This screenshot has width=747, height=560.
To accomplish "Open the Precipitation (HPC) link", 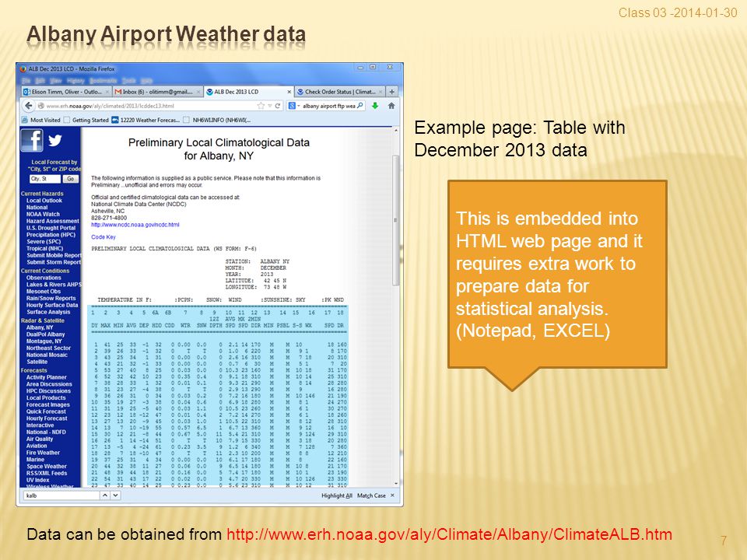I will [51, 235].
